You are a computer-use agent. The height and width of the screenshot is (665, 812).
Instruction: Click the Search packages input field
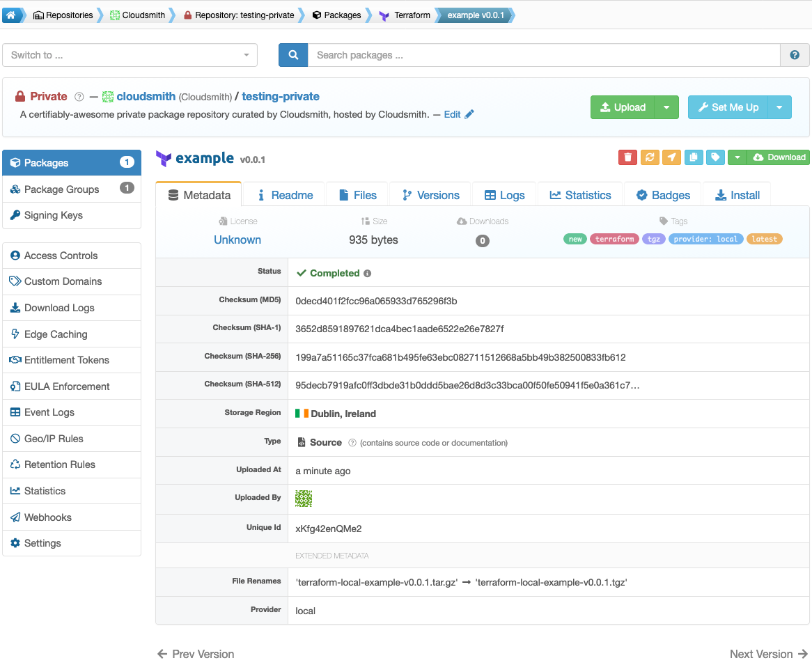pyautogui.click(x=544, y=55)
